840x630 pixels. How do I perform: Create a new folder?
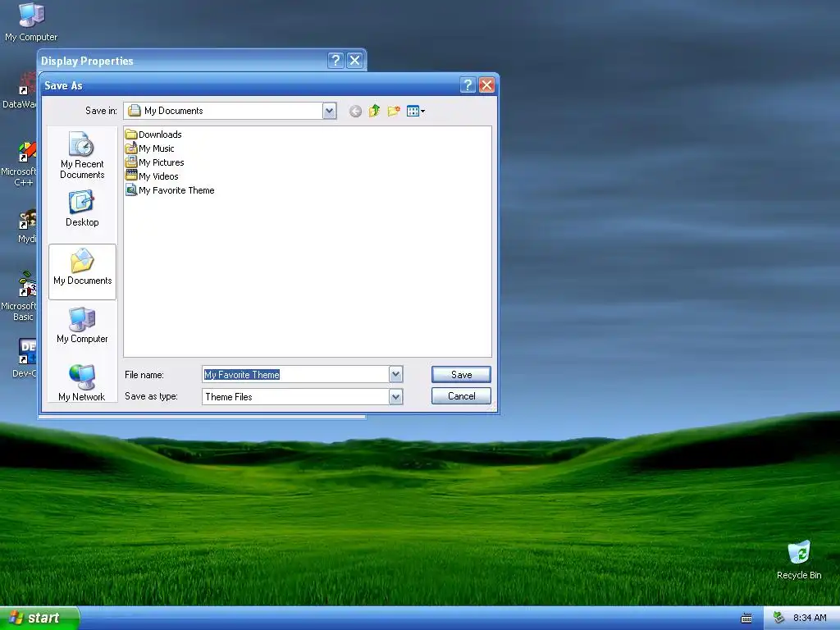(394, 111)
